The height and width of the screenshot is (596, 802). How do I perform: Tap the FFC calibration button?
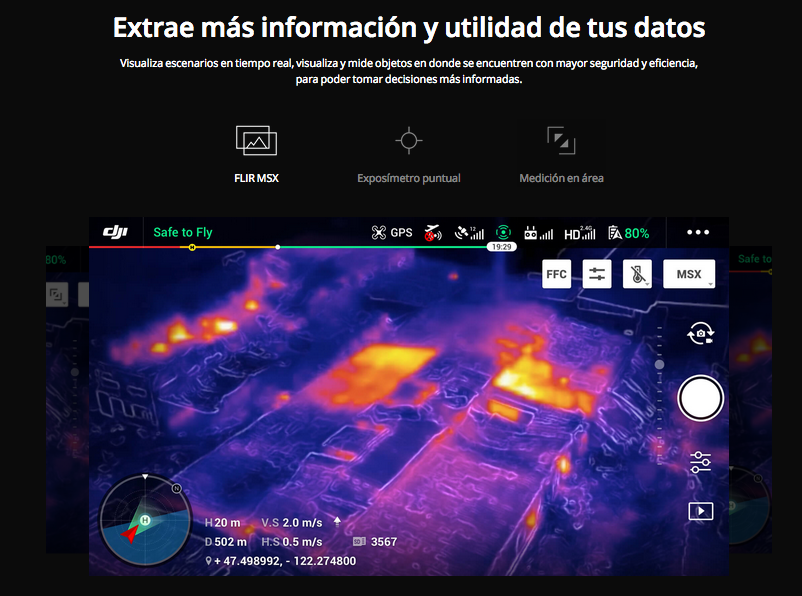(x=556, y=274)
